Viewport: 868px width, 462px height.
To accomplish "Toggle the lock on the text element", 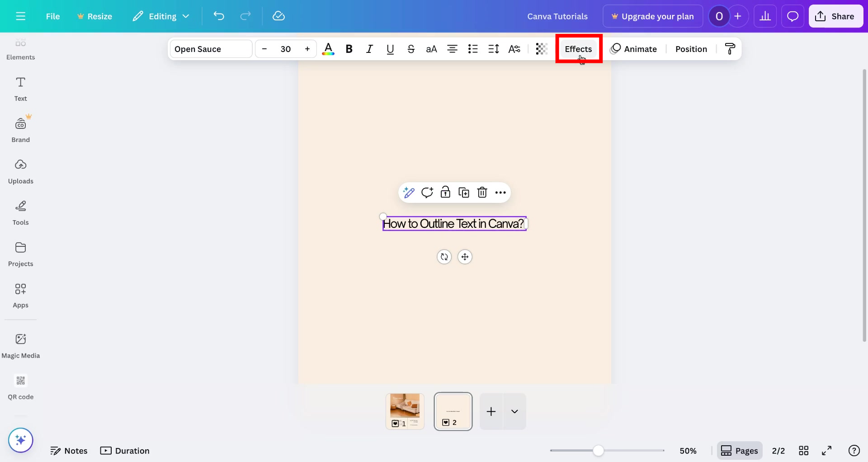I will pos(446,192).
